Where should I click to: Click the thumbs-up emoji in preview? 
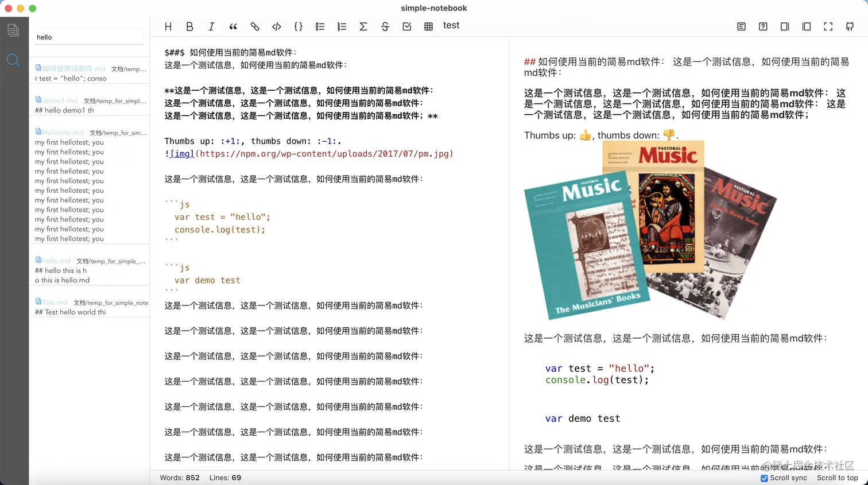585,135
